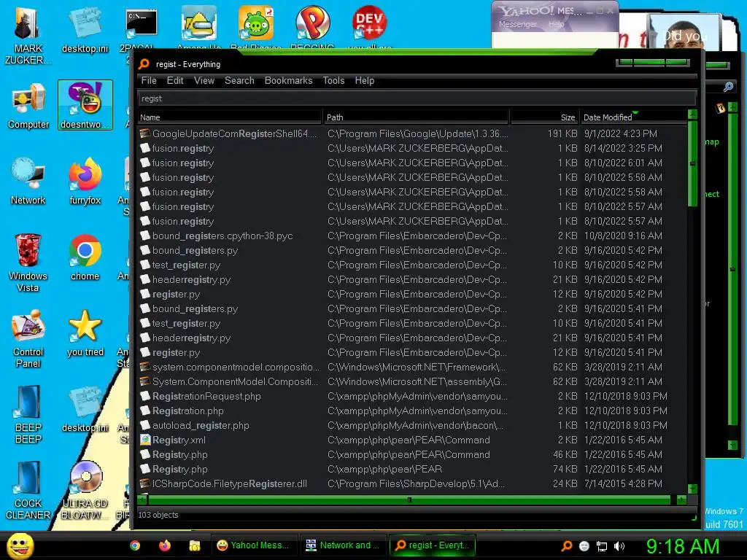The image size is (747, 560).
Task: Select the DEV C++ desktop icon
Action: click(369, 26)
